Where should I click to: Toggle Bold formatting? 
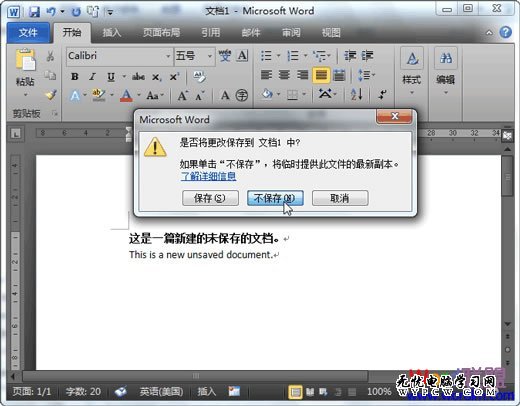[x=75, y=77]
